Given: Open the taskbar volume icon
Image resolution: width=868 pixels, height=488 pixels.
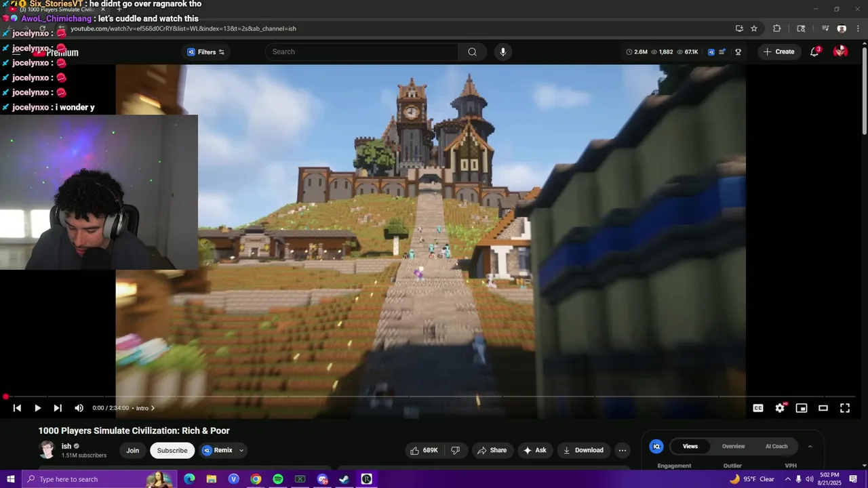Looking at the screenshot, I should (809, 479).
